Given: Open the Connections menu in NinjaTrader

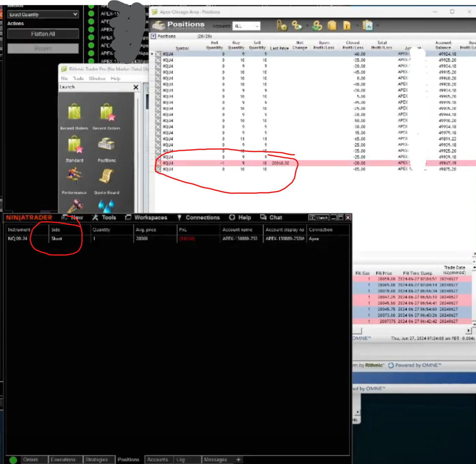Looking at the screenshot, I should tap(198, 218).
